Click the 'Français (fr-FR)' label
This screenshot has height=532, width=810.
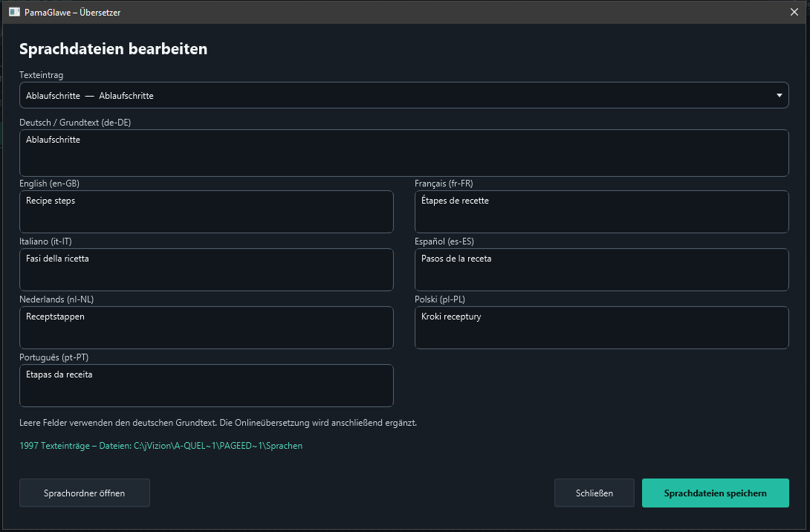click(x=444, y=184)
